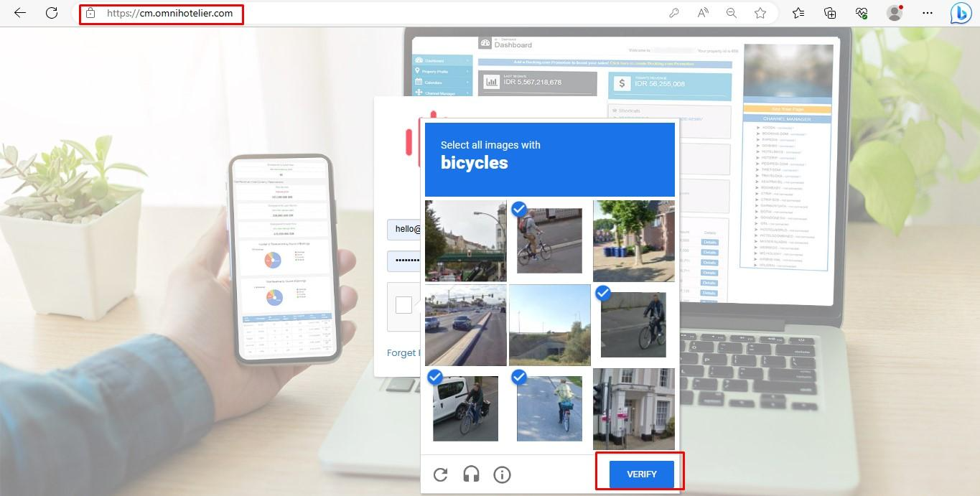Open the Bing sidebar icon

961,13
